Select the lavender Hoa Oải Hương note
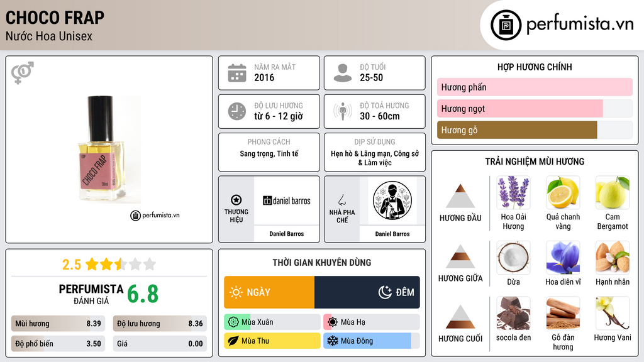 (x=513, y=192)
